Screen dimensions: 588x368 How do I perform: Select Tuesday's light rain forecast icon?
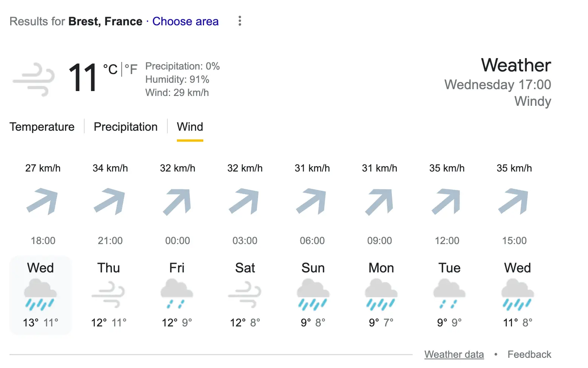[449, 294]
